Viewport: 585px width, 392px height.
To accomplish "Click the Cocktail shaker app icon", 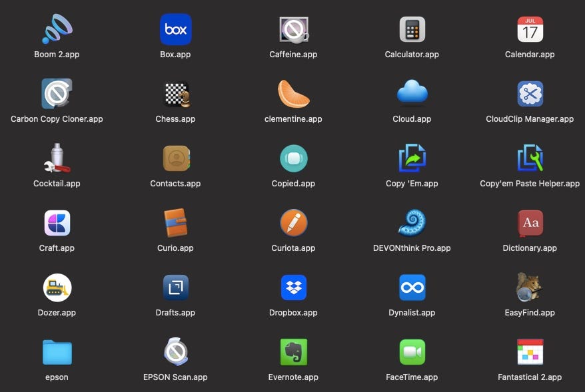I will pos(57,158).
